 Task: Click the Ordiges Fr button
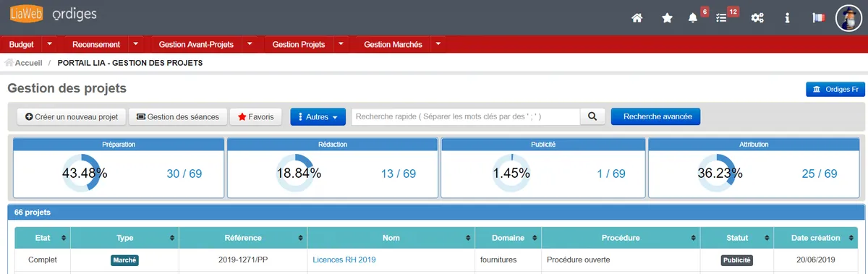[x=835, y=89]
